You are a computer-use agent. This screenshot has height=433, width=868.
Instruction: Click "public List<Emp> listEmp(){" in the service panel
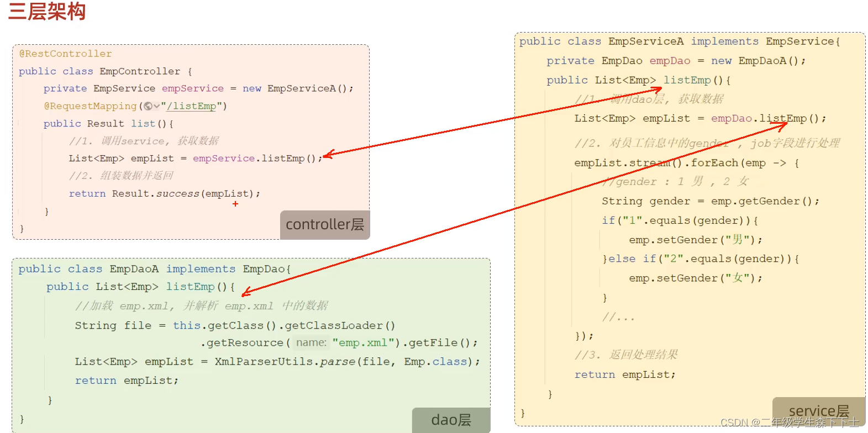pyautogui.click(x=639, y=80)
